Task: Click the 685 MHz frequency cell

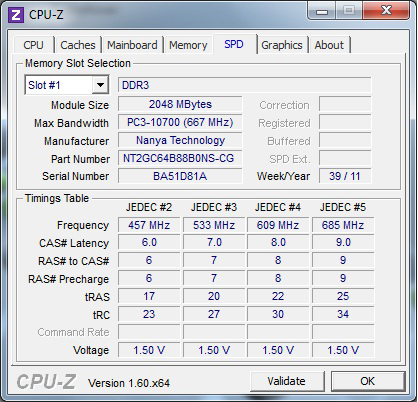Action: 343,225
